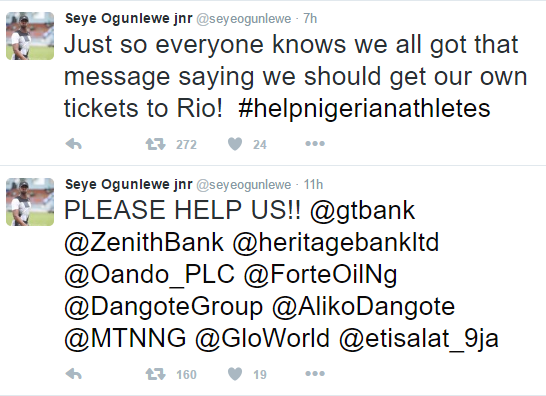Retweet the Rio tickets tweet
The image size is (546, 396).
tap(155, 144)
